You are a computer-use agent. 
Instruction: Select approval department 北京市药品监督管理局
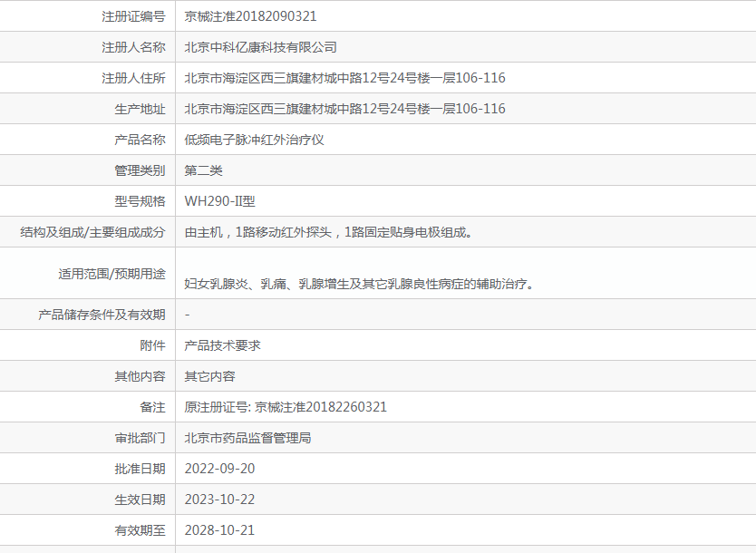coord(247,438)
